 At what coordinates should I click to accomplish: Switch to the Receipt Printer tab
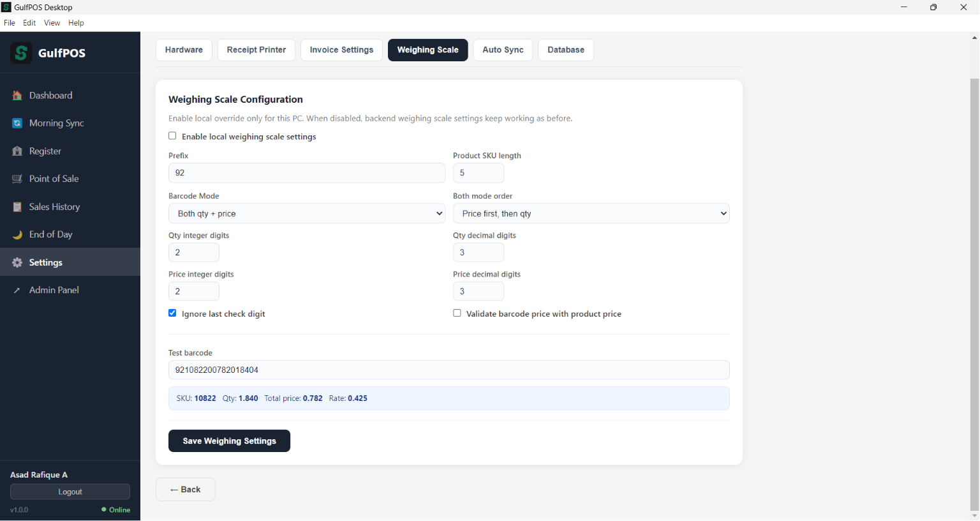pyautogui.click(x=256, y=50)
